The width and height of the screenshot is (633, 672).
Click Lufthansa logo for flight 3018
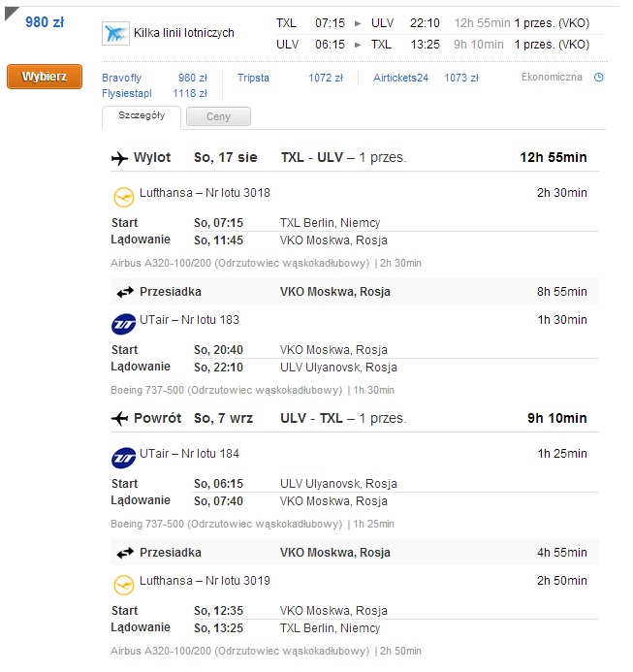click(123, 197)
